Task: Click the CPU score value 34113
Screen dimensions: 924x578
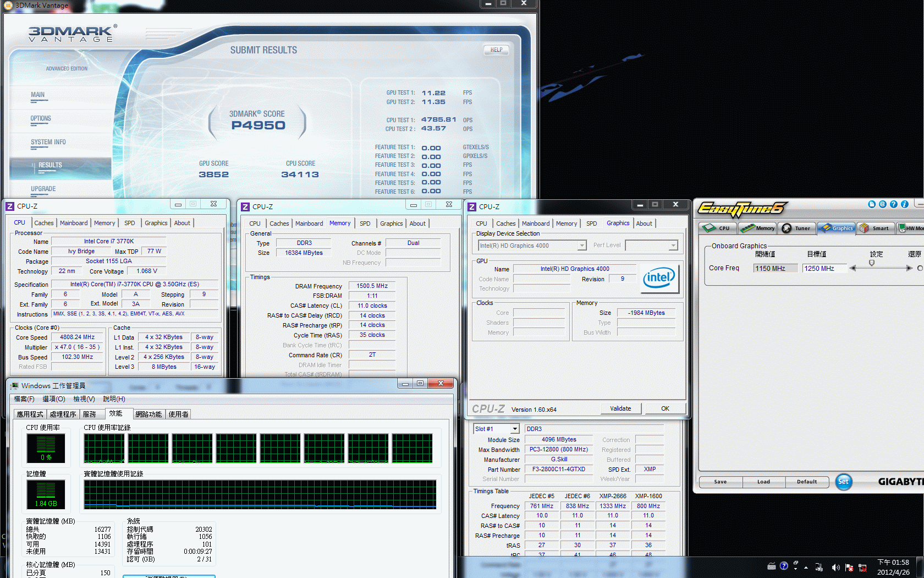Action: [300, 175]
